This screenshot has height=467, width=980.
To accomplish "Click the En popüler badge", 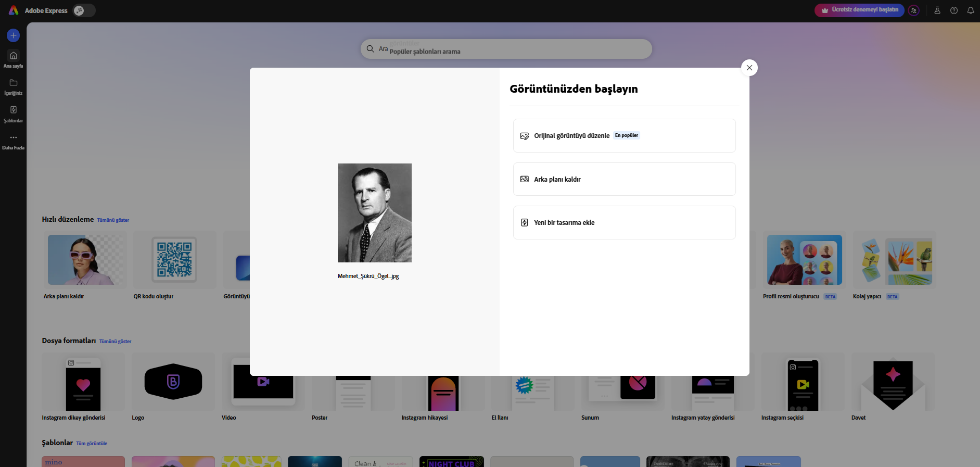I will point(627,135).
